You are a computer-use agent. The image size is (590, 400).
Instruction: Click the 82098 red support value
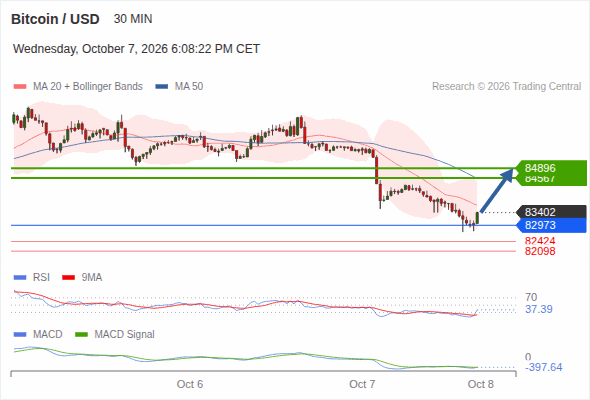540,251
